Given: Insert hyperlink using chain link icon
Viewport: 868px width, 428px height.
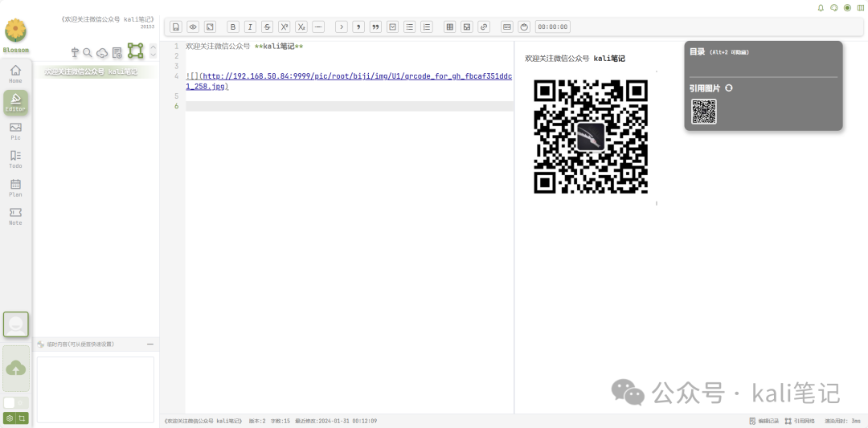Looking at the screenshot, I should point(484,26).
